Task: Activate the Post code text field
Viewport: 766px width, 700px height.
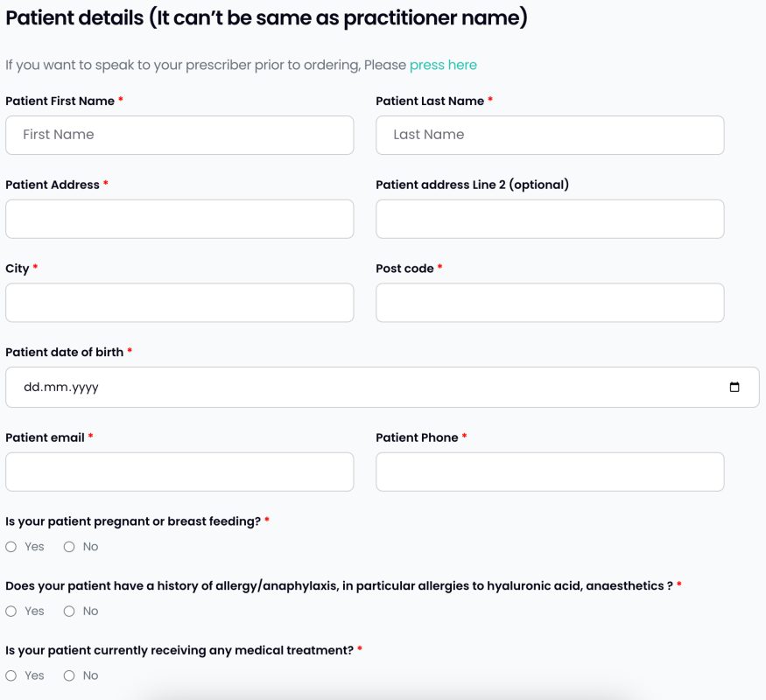Action: coord(550,303)
